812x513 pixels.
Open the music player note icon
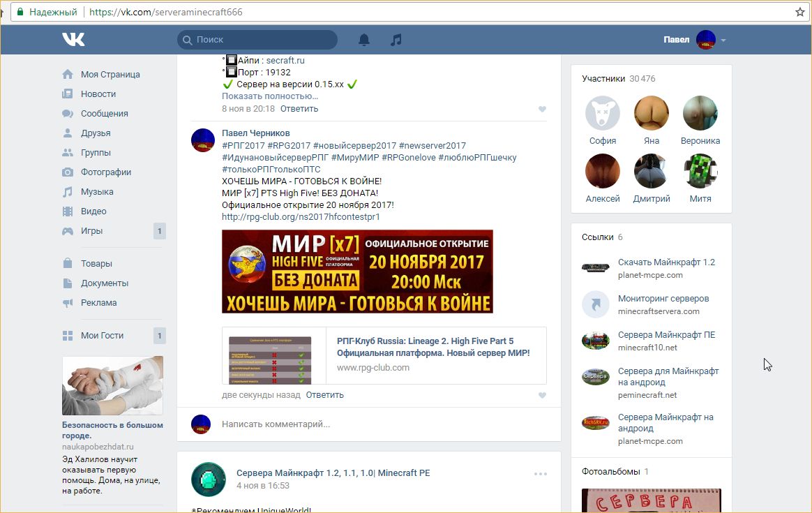[x=396, y=40]
